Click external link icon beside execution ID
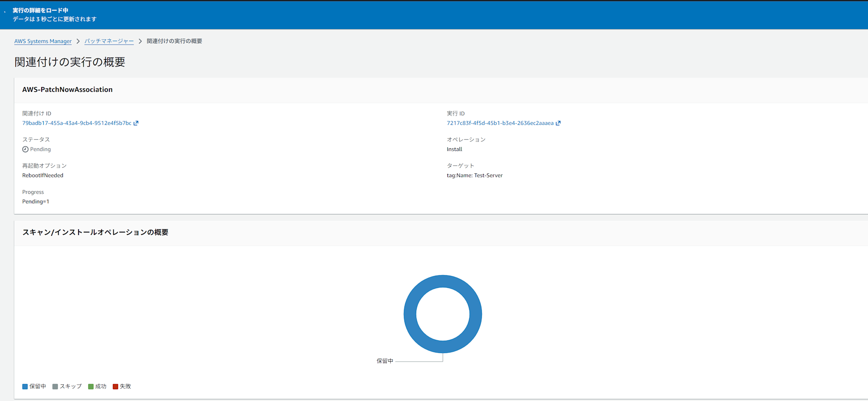Viewport: 868px width, 401px height. (x=558, y=123)
